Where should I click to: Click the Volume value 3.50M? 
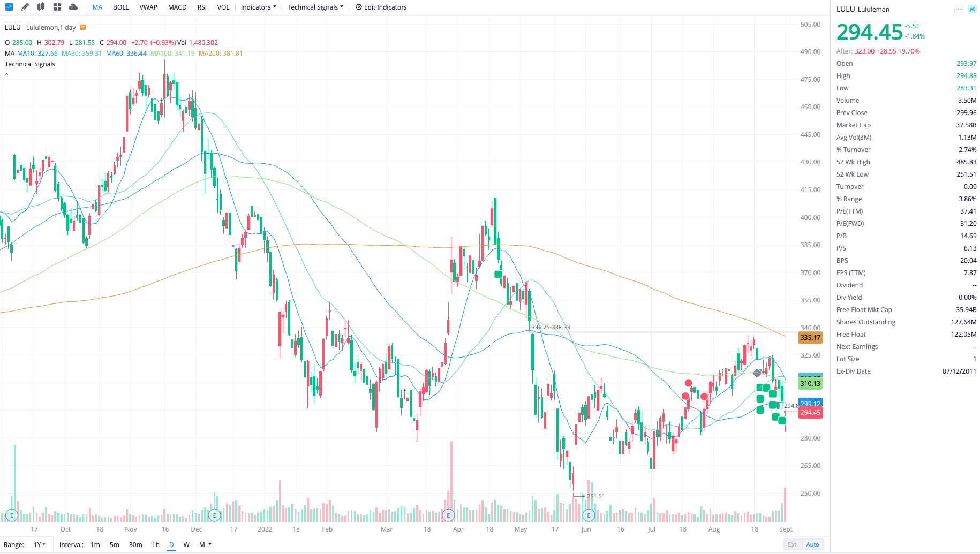point(967,100)
